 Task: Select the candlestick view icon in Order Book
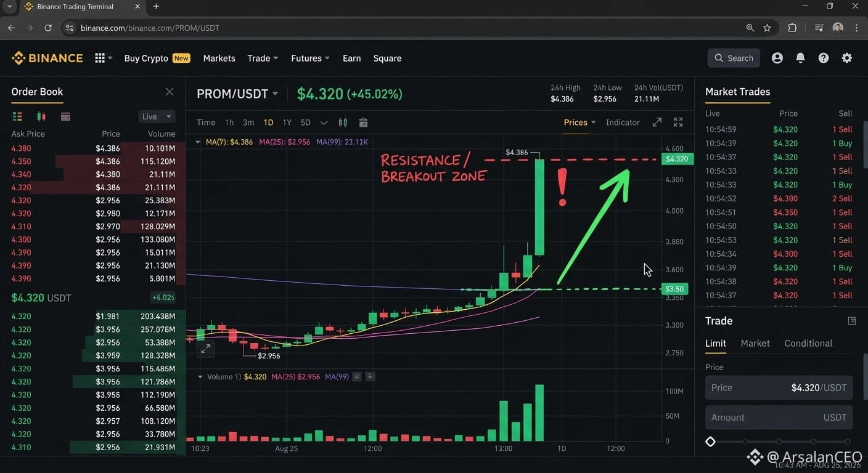pyautogui.click(x=41, y=116)
